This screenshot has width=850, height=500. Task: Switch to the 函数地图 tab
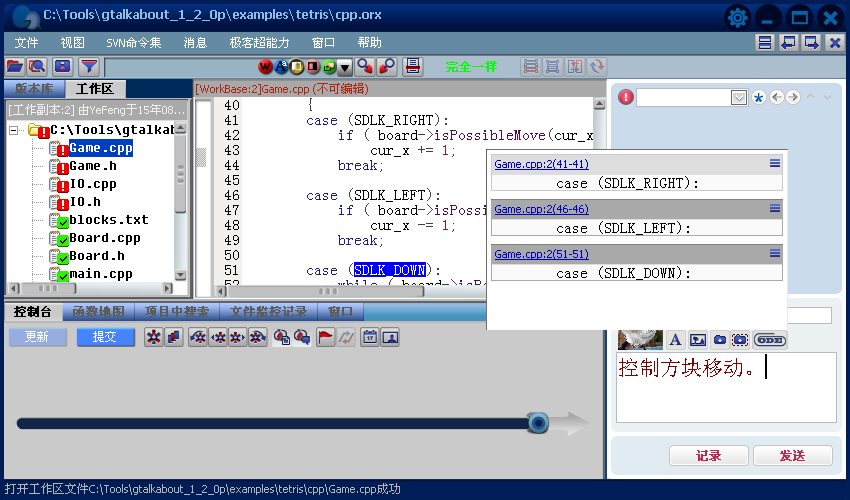click(x=98, y=312)
